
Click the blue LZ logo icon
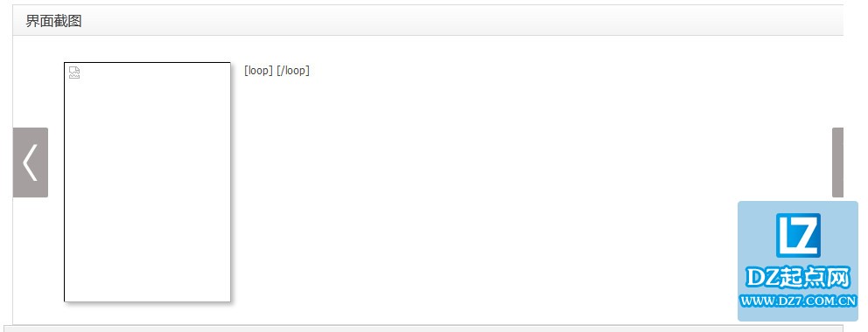pyautogui.click(x=798, y=235)
